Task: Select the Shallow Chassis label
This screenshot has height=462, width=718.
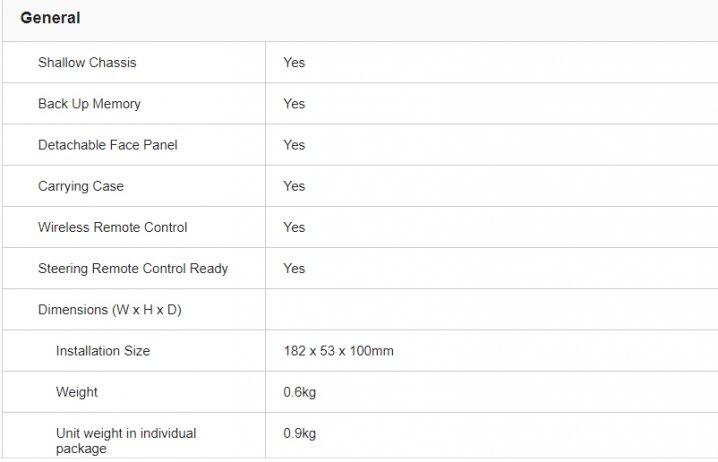Action: tap(87, 62)
